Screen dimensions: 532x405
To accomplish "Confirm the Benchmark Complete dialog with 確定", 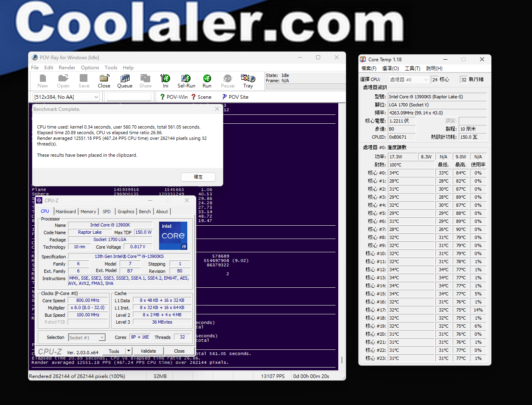I will pyautogui.click(x=198, y=177).
